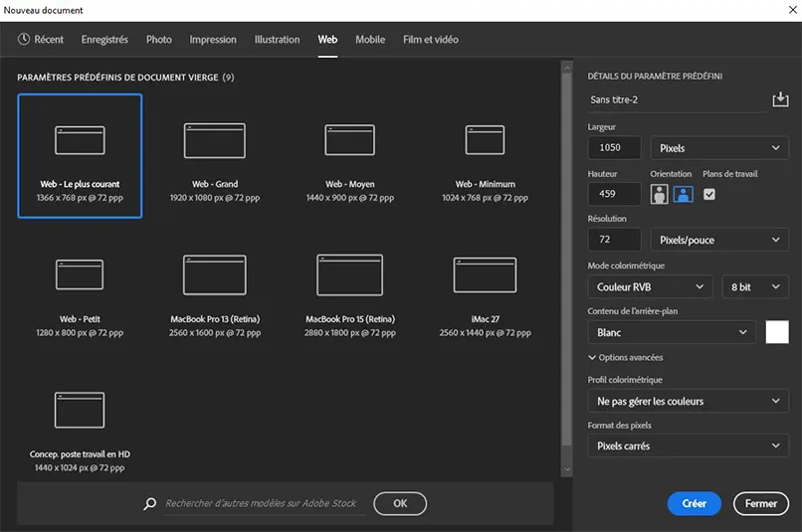Image resolution: width=802 pixels, height=532 pixels.
Task: Open the Pixels/pouce resolution unit dropdown
Action: pyautogui.click(x=719, y=240)
